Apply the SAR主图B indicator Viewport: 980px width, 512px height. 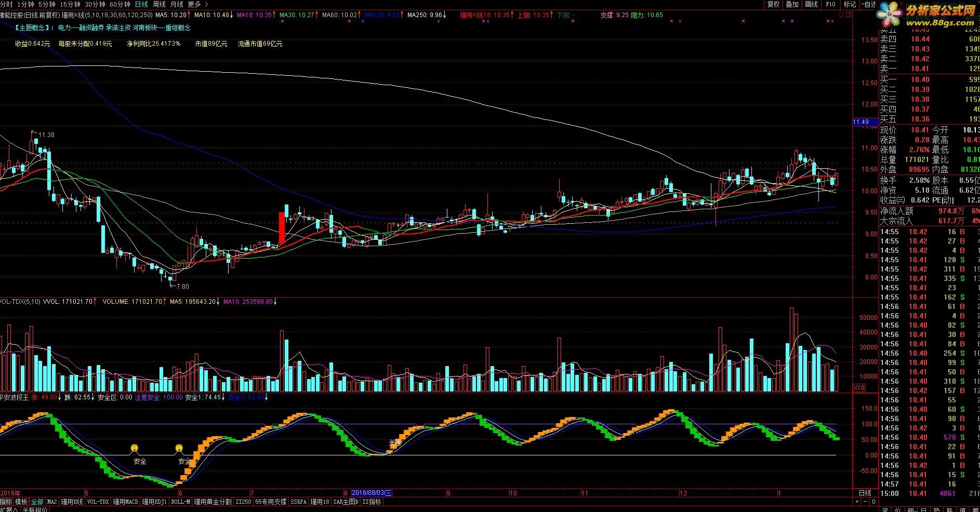[x=346, y=502]
